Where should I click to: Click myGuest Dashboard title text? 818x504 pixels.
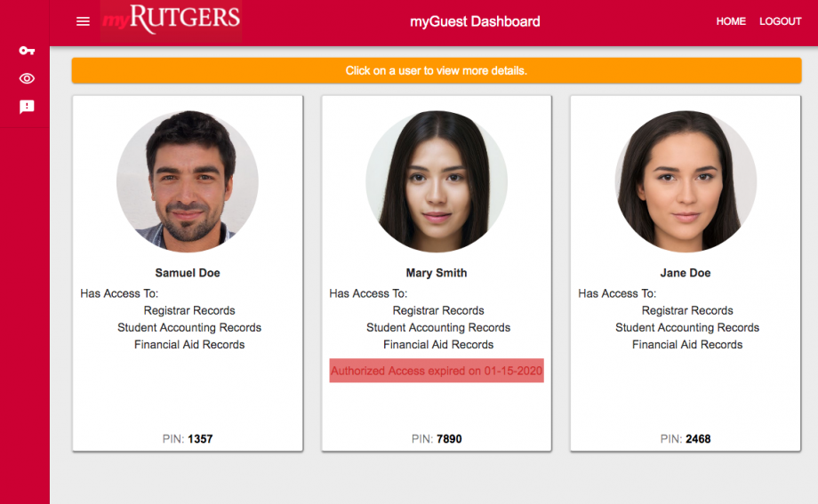click(475, 21)
